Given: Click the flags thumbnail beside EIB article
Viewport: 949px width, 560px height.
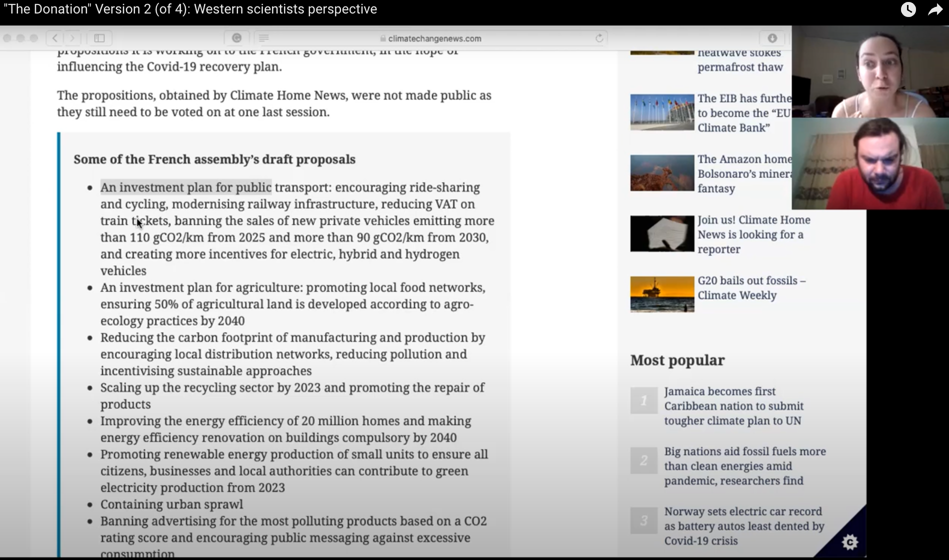Looking at the screenshot, I should coord(662,112).
